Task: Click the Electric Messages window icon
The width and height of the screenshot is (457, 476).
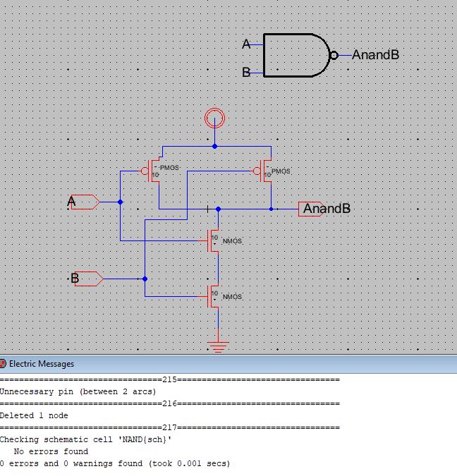Action: pos(4,364)
